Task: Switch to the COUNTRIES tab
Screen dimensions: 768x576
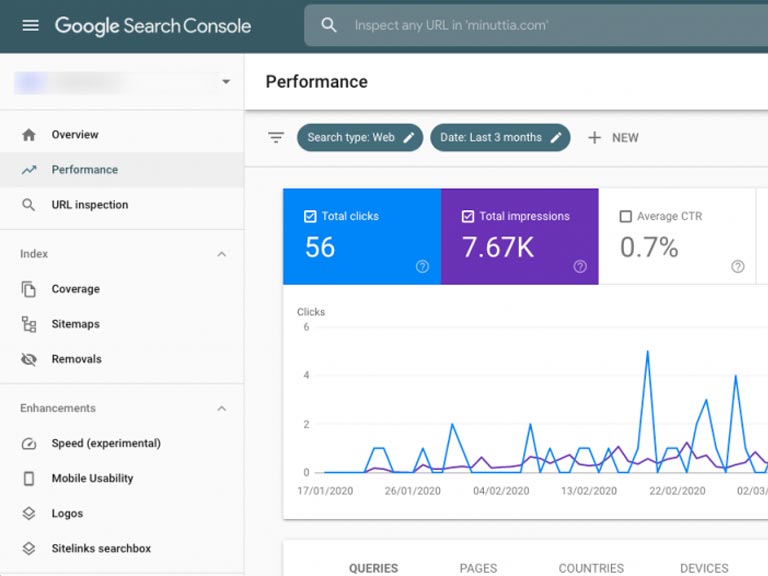Action: (x=591, y=568)
